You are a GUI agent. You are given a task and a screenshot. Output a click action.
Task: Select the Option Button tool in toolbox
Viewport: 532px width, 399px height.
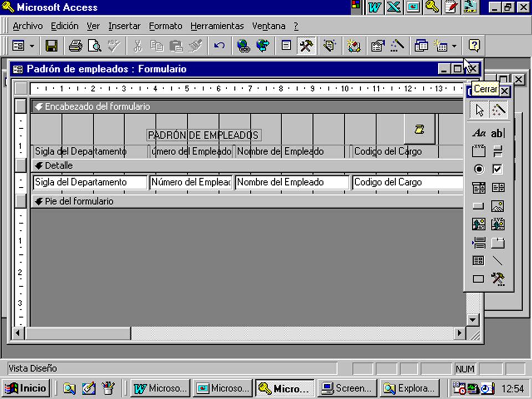tap(479, 169)
